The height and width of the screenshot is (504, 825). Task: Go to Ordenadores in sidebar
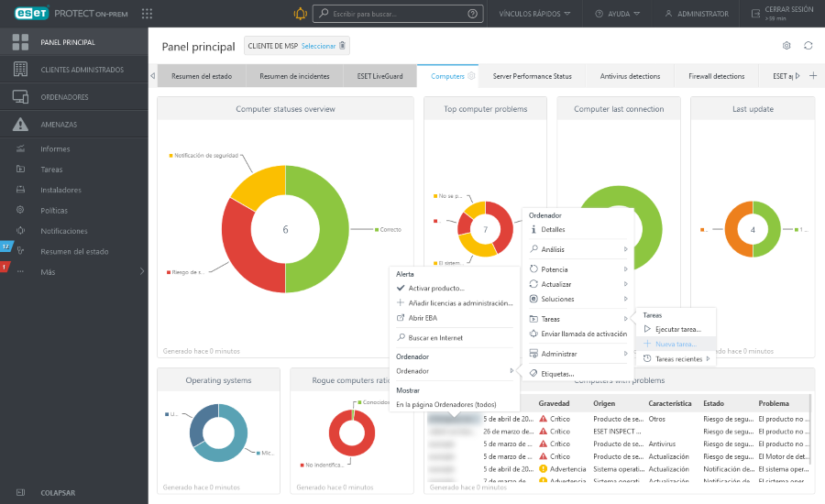pos(74,97)
